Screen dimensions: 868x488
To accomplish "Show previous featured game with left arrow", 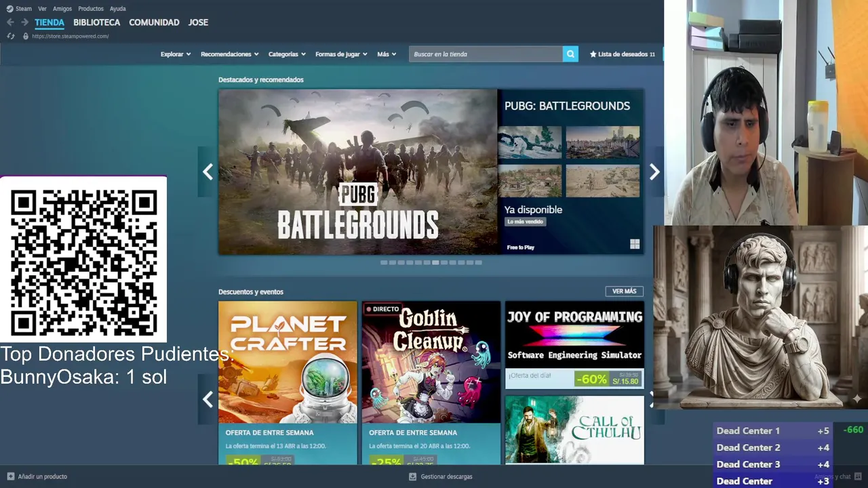I will [x=208, y=172].
